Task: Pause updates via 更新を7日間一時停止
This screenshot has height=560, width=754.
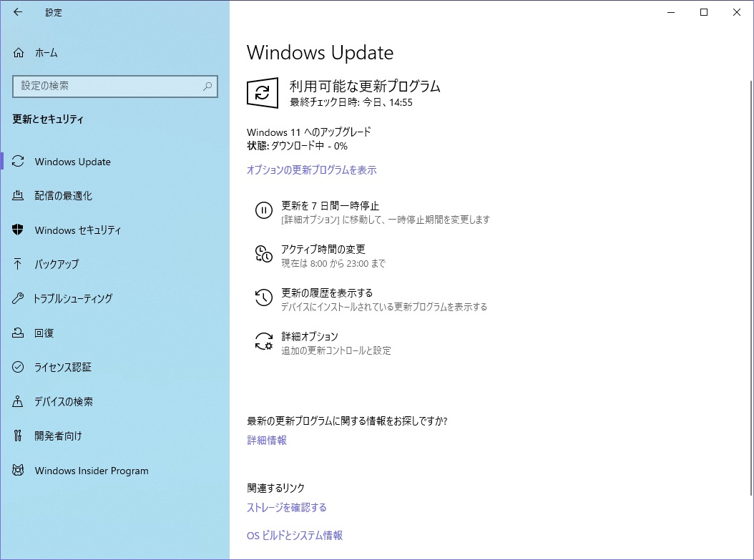Action: click(372, 212)
